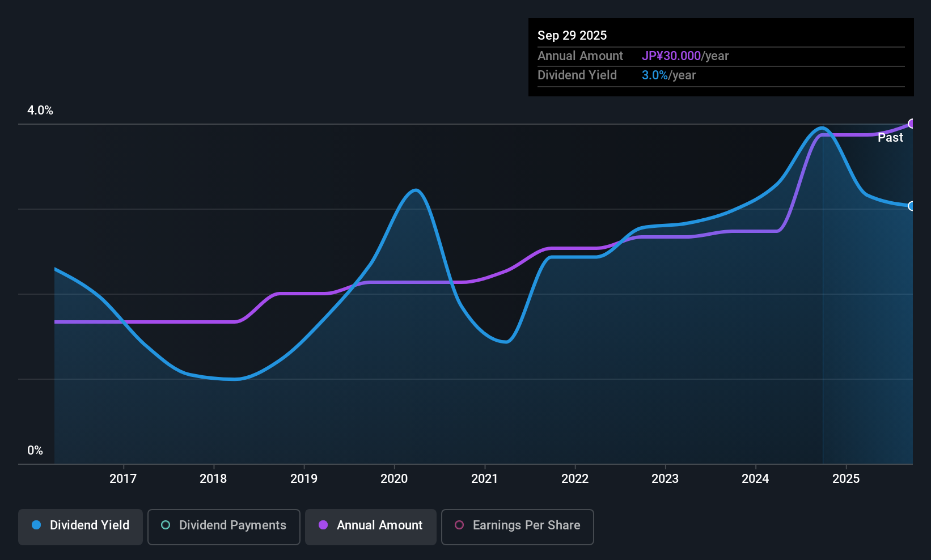The height and width of the screenshot is (560, 931).
Task: Click the pink Earnings Per Share circle
Action: [x=459, y=525]
